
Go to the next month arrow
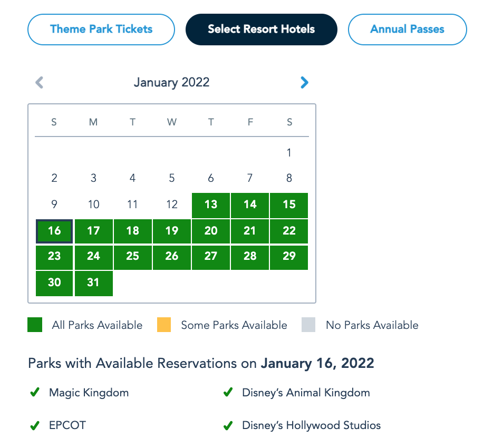304,83
